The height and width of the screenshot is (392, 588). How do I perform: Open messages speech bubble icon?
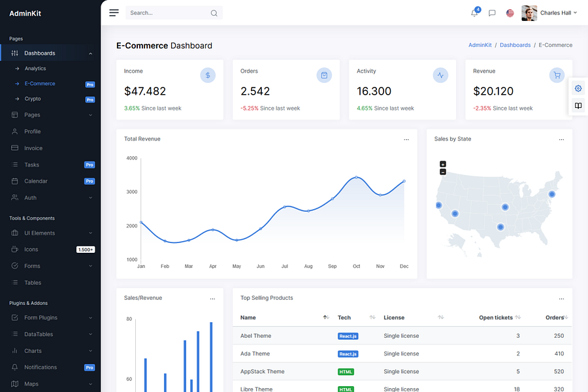(492, 13)
